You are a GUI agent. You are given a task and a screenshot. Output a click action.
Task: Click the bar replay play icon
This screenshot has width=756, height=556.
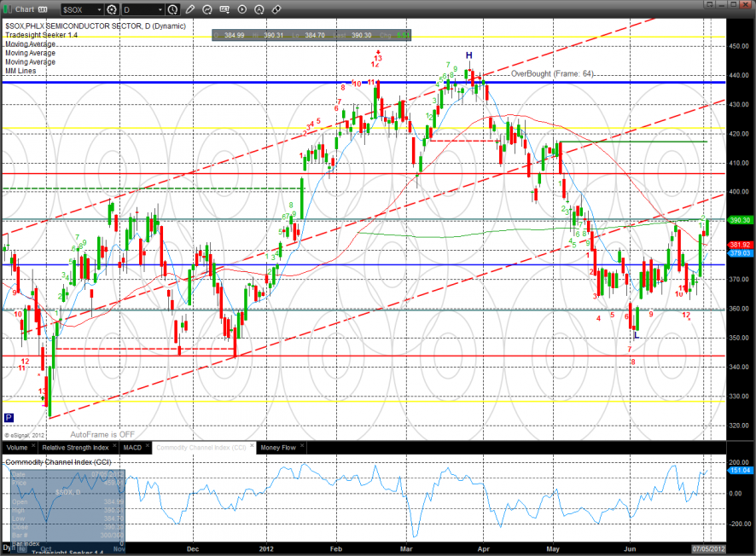(242, 9)
